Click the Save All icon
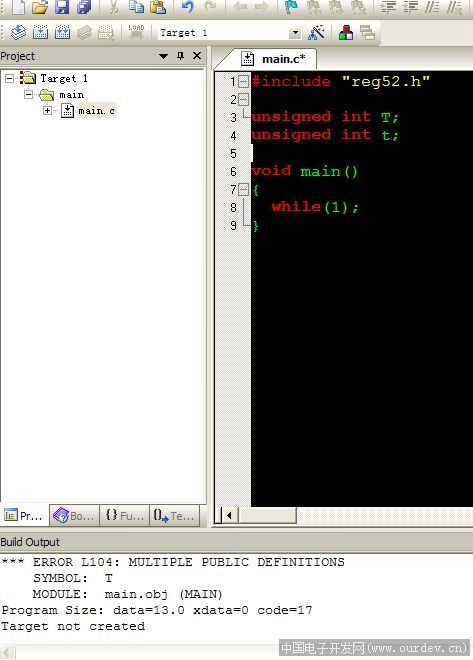 pyautogui.click(x=85, y=7)
